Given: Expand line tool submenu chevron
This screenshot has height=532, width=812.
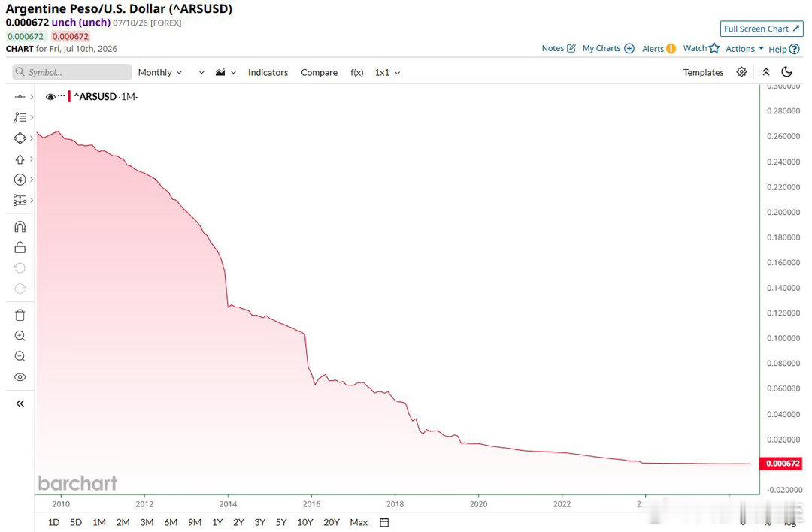Looking at the screenshot, I should click(32, 97).
